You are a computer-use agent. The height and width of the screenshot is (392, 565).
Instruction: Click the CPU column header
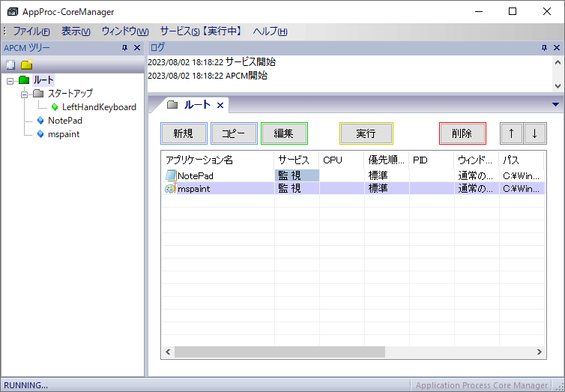pyautogui.click(x=341, y=160)
